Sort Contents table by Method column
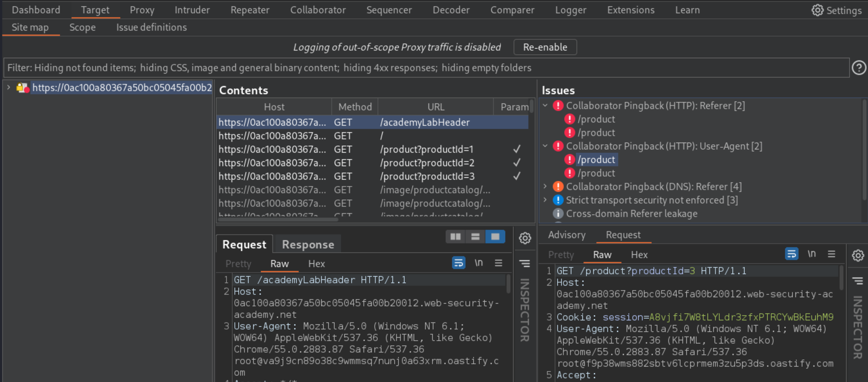 coord(355,107)
